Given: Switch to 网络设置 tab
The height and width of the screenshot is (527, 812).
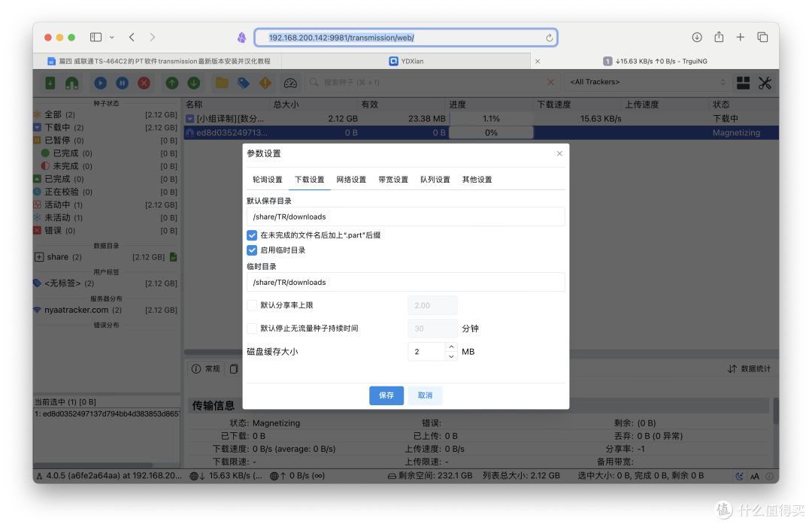Looking at the screenshot, I should pyautogui.click(x=351, y=180).
